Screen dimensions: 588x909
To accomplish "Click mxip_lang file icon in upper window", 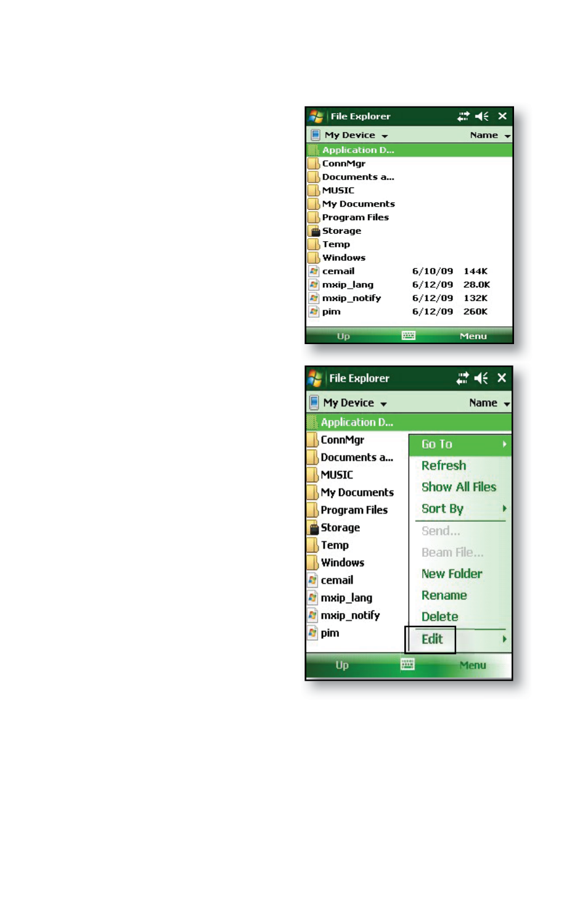I will tap(314, 284).
